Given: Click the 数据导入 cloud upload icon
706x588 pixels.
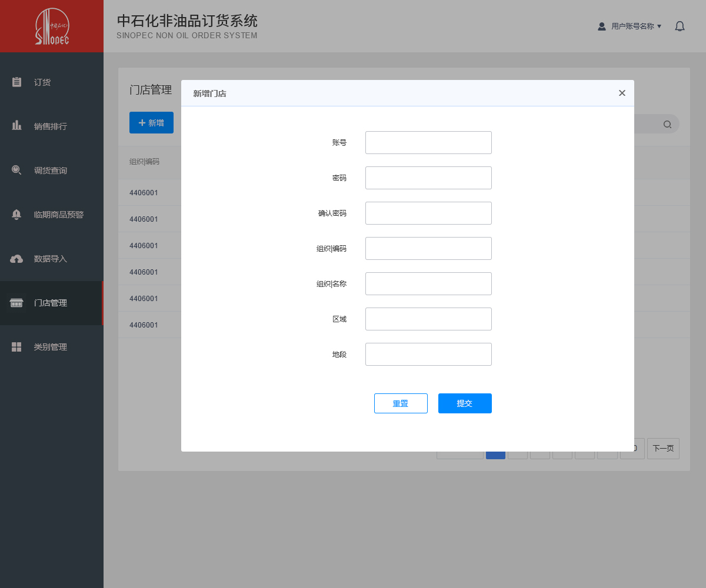Looking at the screenshot, I should pyautogui.click(x=16, y=259).
